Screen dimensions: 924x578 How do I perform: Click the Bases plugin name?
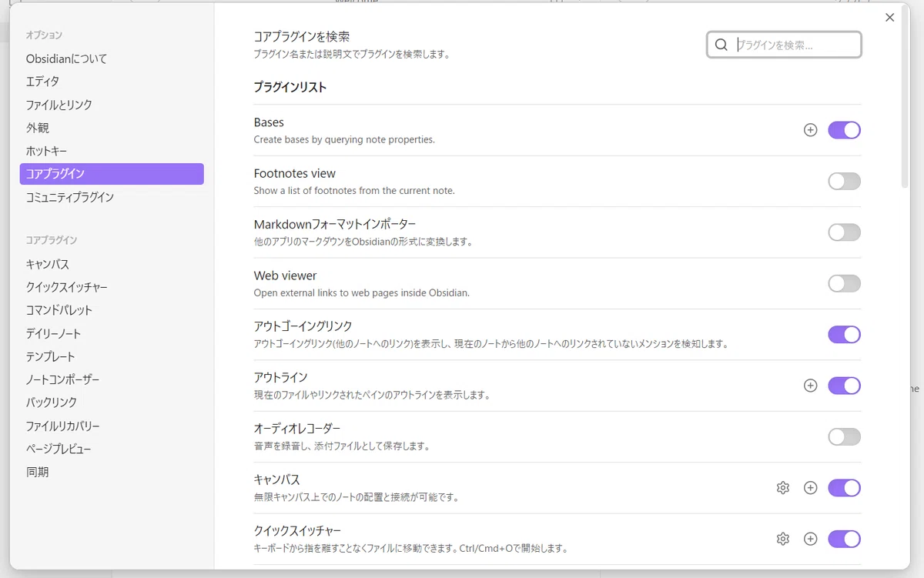coord(269,122)
